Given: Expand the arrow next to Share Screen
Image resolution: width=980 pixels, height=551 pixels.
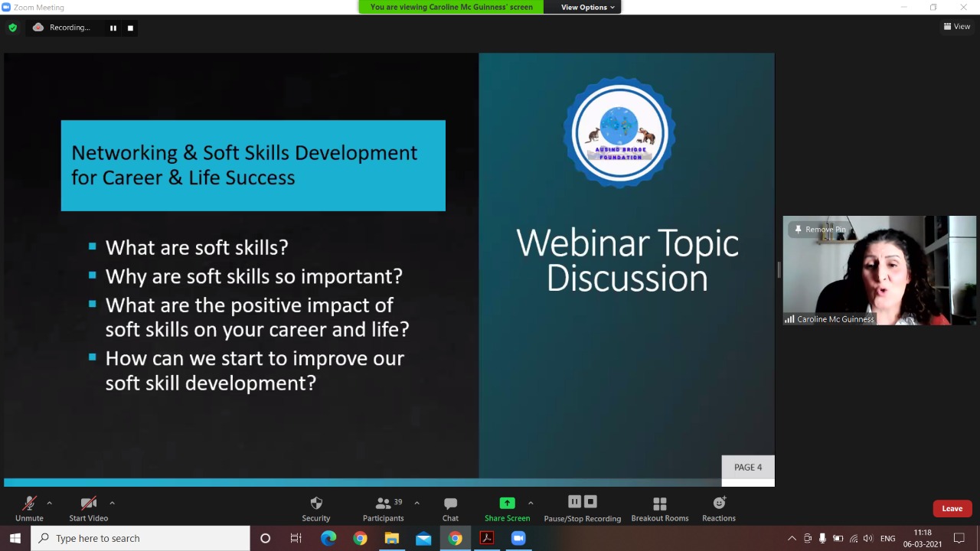Looking at the screenshot, I should coord(531,503).
